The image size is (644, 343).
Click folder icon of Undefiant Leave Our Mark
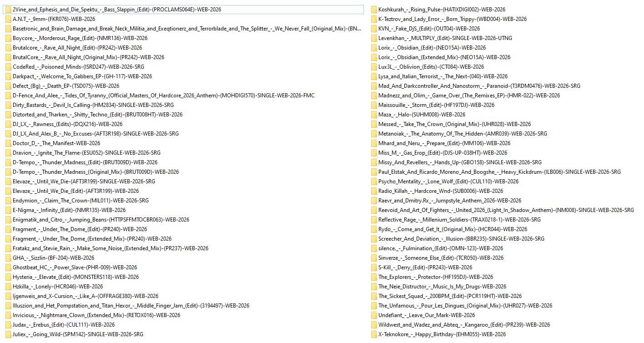point(374,315)
